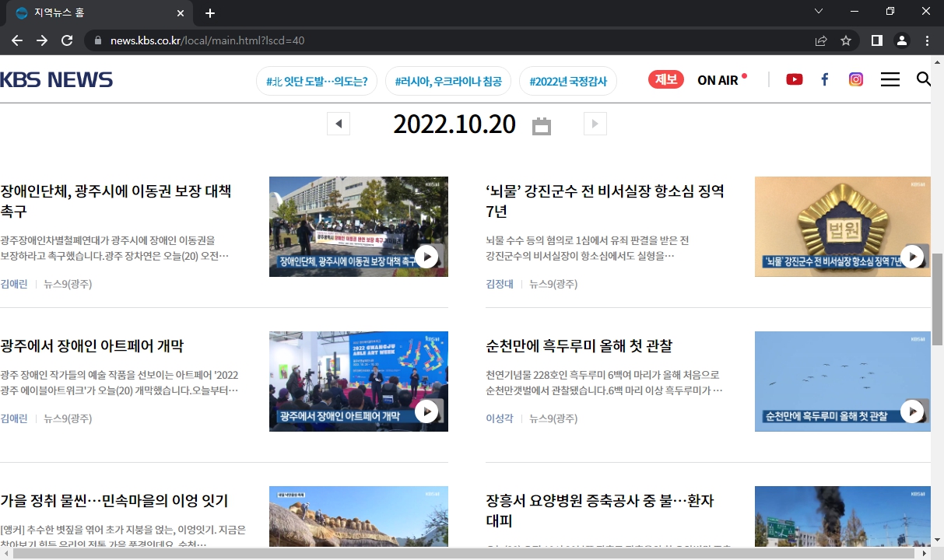Play the 장애인단체 이동권 video thumbnail
The height and width of the screenshot is (560, 944).
coord(426,257)
